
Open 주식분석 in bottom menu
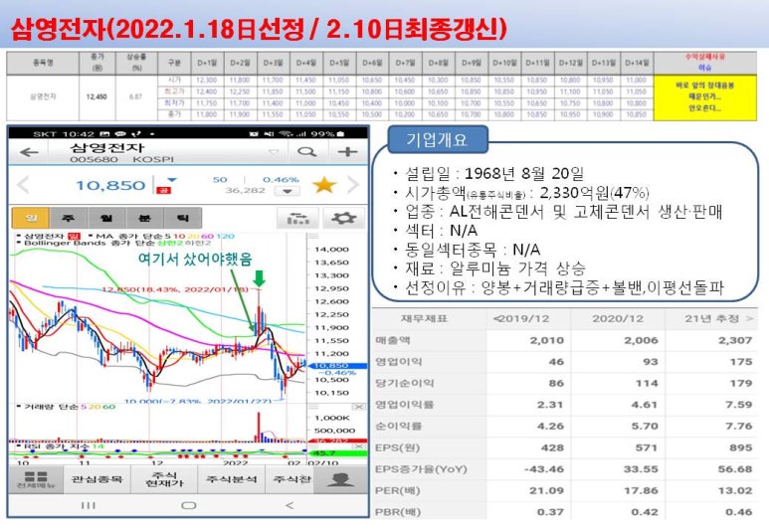232,479
